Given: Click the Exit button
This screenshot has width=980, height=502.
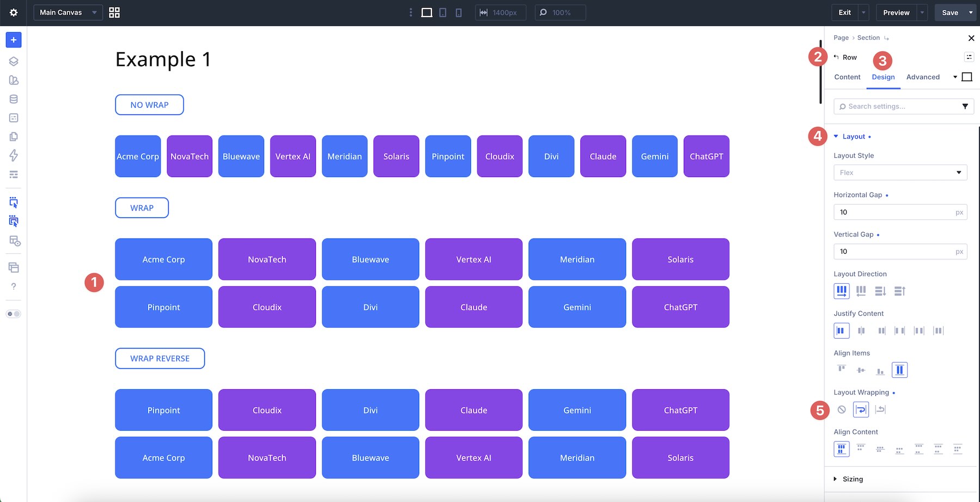Looking at the screenshot, I should point(844,13).
